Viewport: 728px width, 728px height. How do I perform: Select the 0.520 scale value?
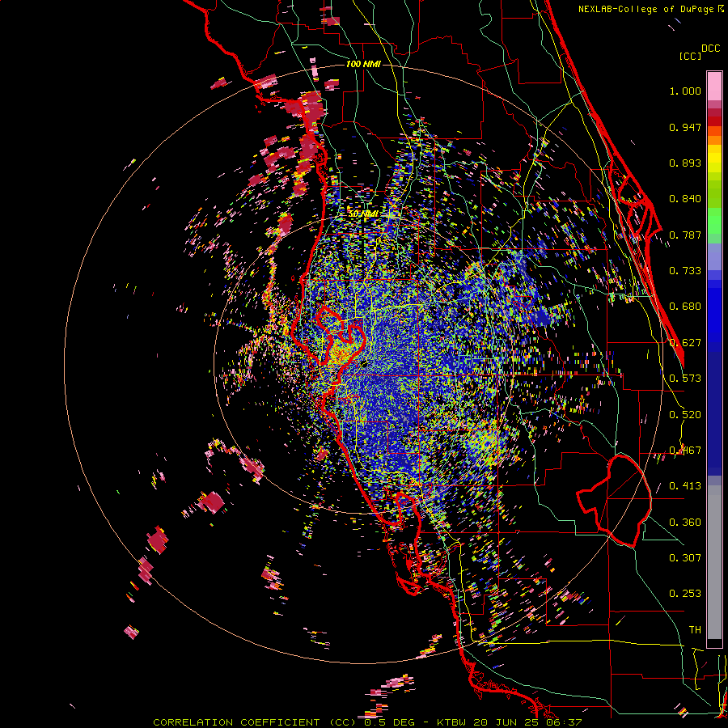click(x=685, y=415)
